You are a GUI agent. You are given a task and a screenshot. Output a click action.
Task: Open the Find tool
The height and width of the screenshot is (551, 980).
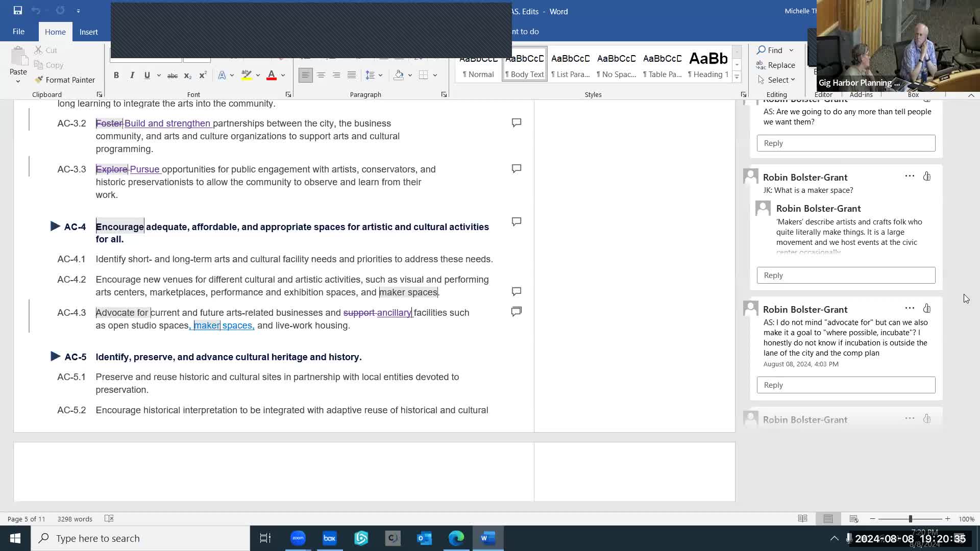[770, 50]
